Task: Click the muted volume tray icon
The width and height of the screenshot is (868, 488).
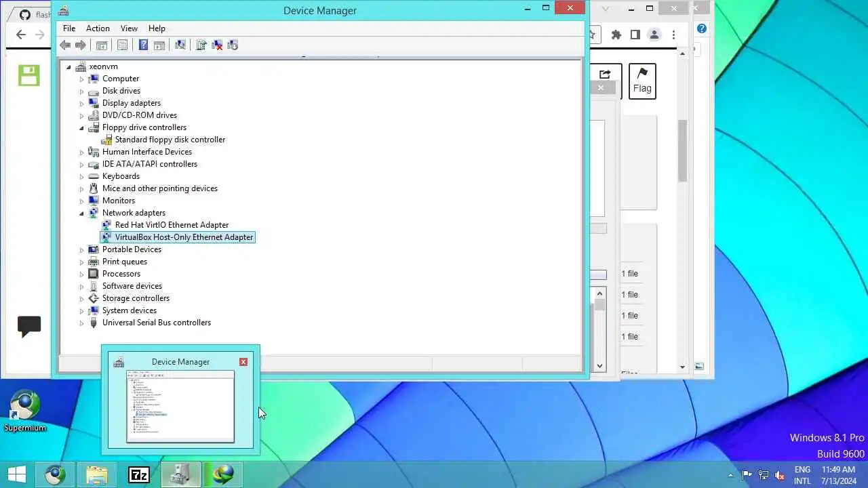Action: [x=780, y=475]
